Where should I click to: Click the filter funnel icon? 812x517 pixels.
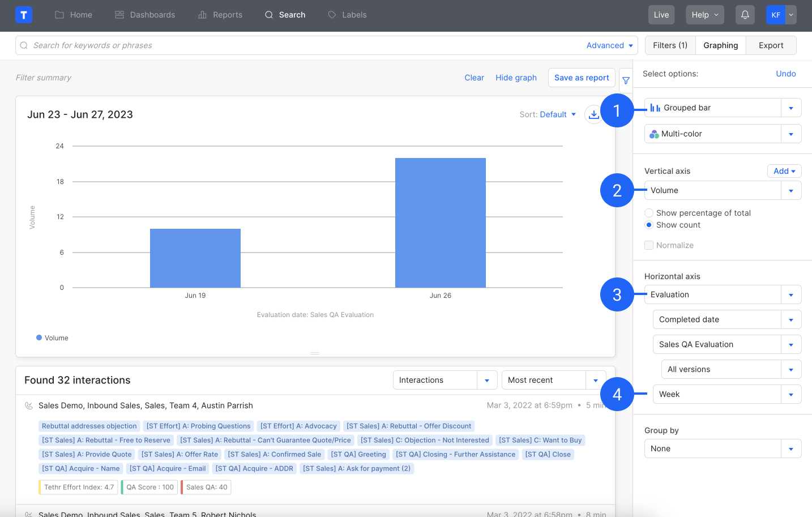tap(626, 80)
